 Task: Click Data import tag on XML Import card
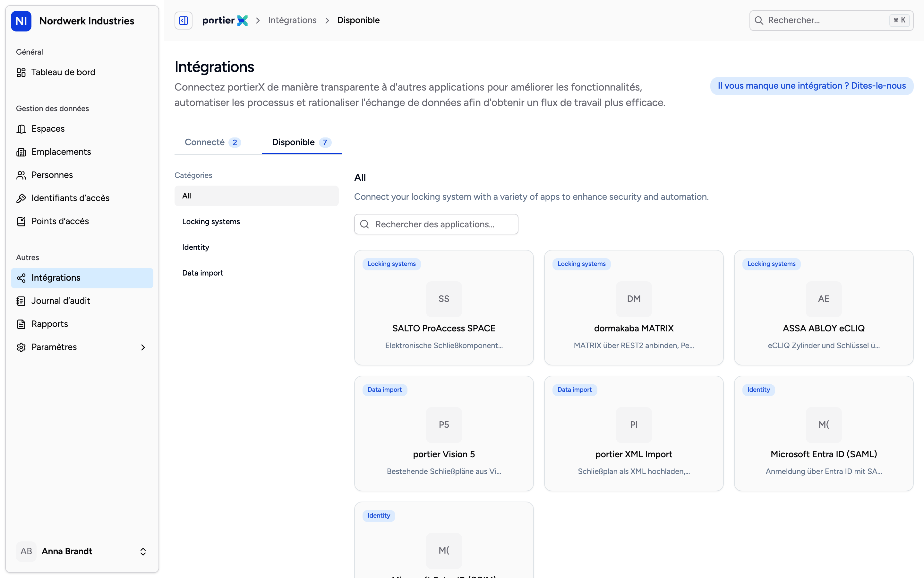point(574,390)
